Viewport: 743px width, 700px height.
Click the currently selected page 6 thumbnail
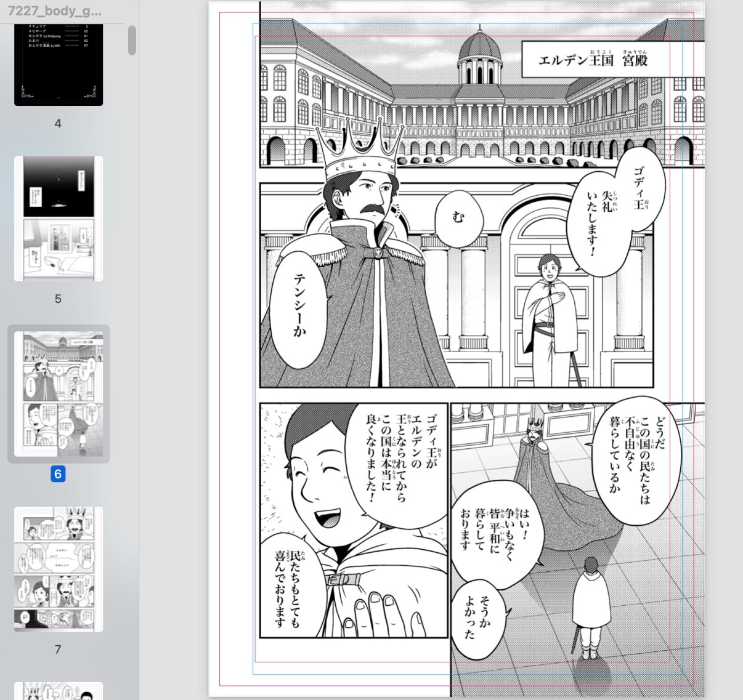59,394
